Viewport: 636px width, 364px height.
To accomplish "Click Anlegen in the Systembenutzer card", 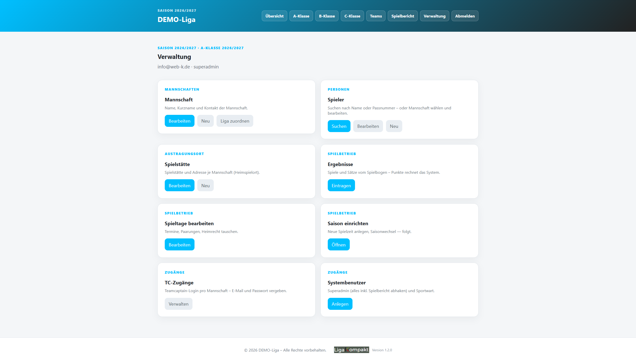I will 340,304.
